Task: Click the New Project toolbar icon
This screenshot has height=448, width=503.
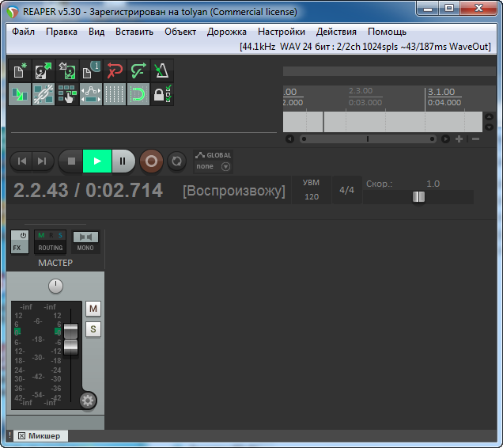Action: click(19, 71)
